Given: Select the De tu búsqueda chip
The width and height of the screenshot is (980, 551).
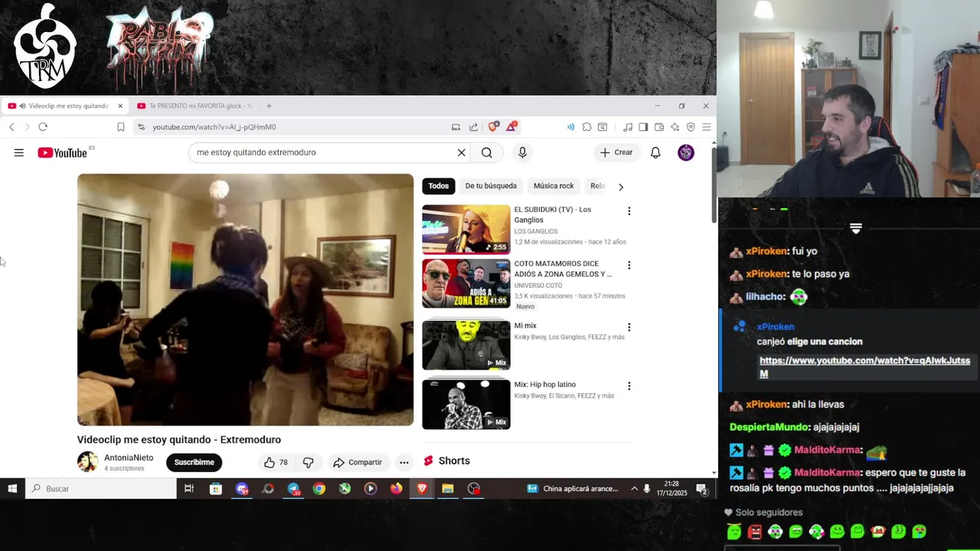Looking at the screenshot, I should point(491,186).
